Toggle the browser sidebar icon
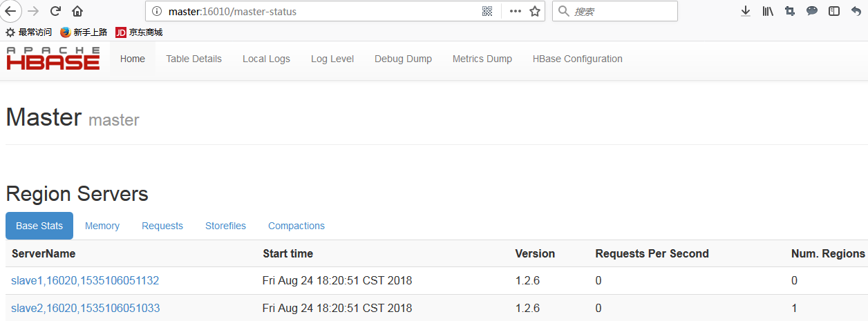This screenshot has height=321, width=868. [x=834, y=11]
